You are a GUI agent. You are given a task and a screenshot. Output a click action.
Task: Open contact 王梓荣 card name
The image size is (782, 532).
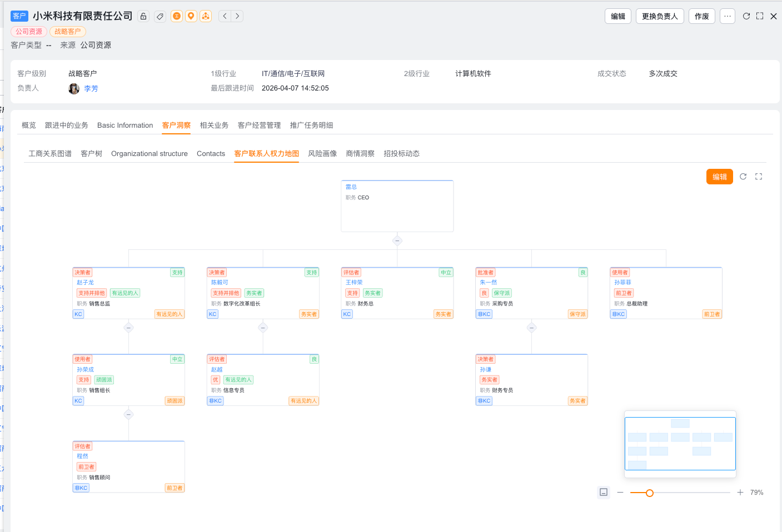(x=354, y=283)
